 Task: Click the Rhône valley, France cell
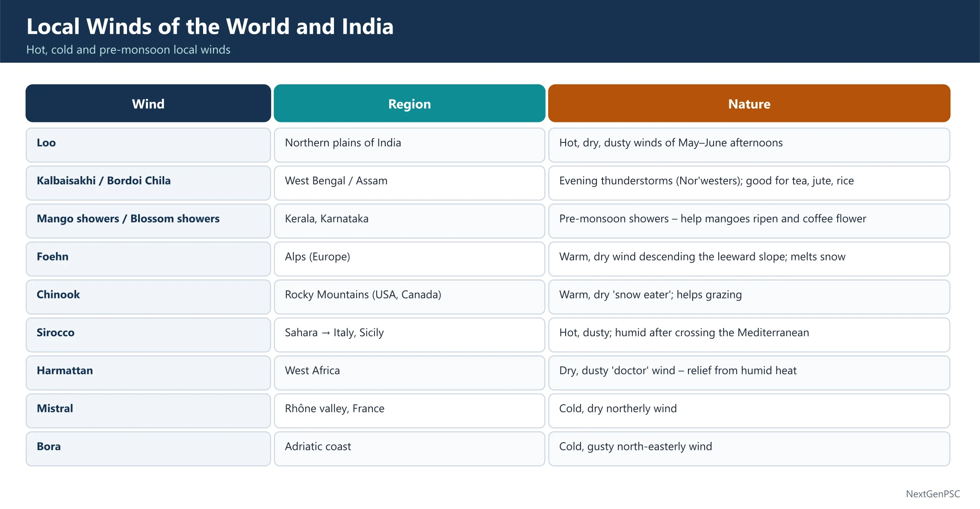pos(410,411)
